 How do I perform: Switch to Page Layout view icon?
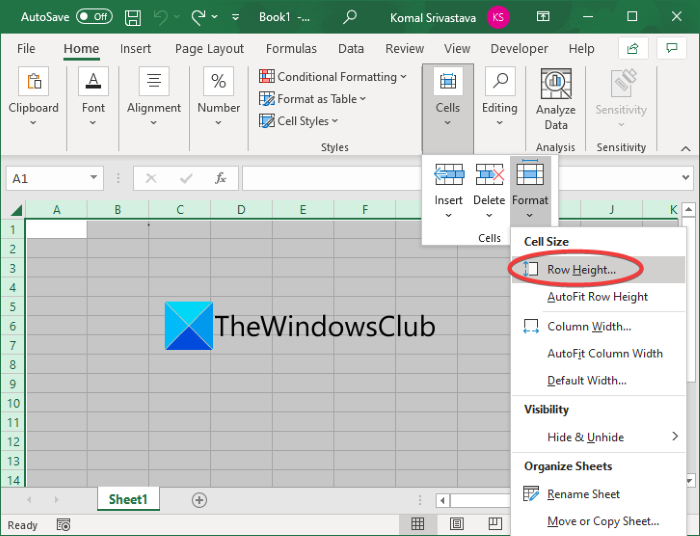pyautogui.click(x=456, y=524)
